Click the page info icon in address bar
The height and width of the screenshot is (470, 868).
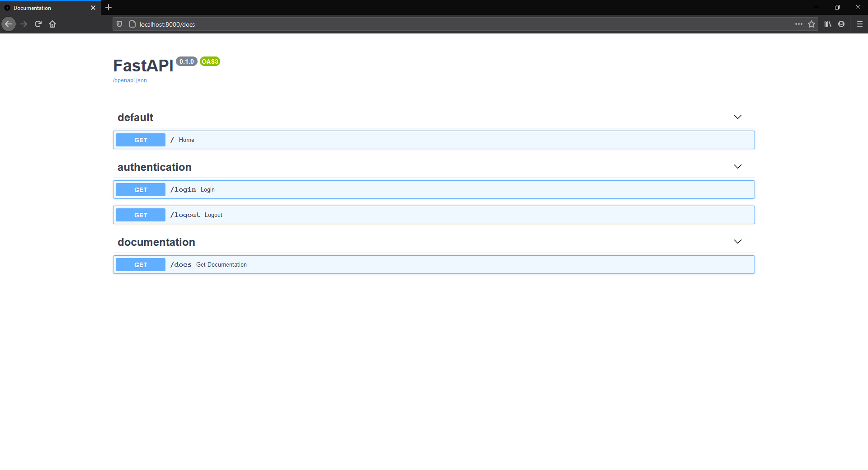pyautogui.click(x=132, y=24)
